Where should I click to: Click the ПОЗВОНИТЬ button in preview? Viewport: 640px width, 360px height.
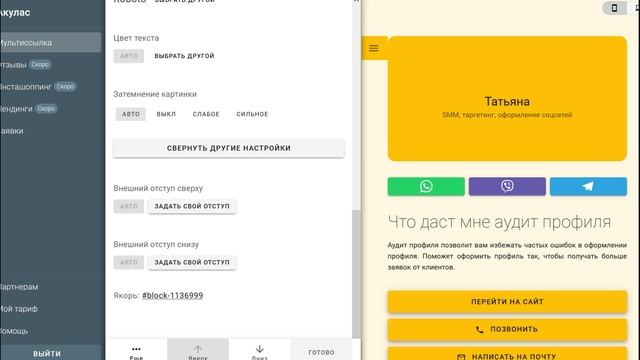507,329
